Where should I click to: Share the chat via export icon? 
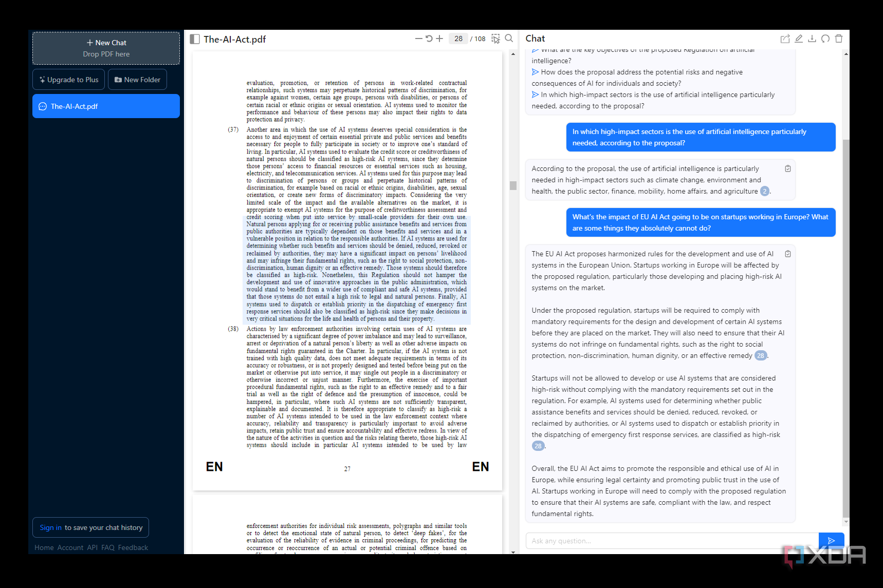pyautogui.click(x=785, y=39)
